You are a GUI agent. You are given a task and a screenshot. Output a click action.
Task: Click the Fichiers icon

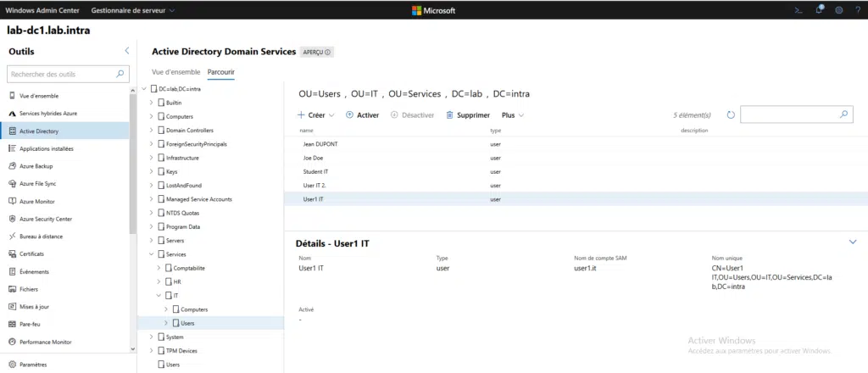click(x=12, y=289)
